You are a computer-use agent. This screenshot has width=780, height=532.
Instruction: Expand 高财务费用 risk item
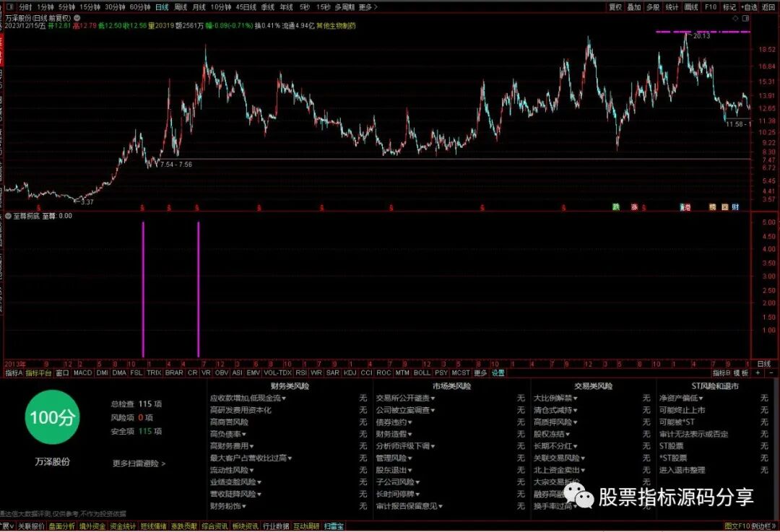(x=233, y=446)
